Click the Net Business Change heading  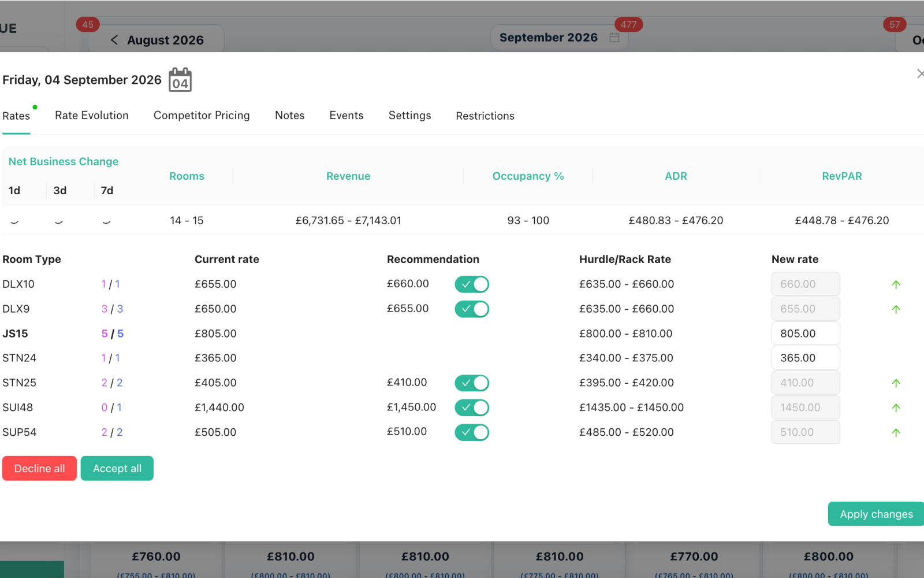click(x=64, y=162)
